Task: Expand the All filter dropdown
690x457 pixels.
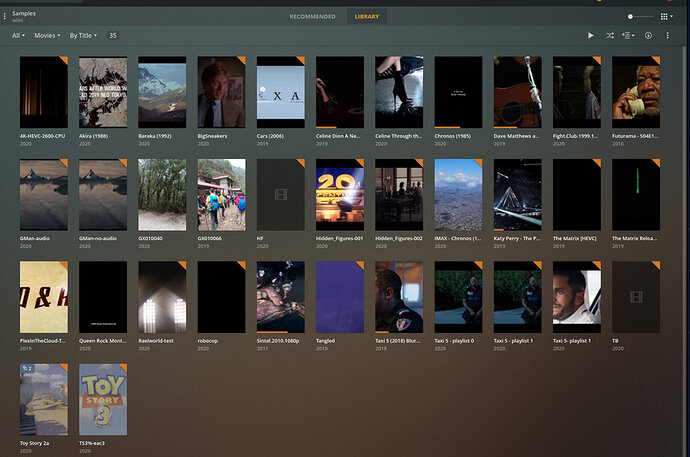Action: (x=18, y=35)
